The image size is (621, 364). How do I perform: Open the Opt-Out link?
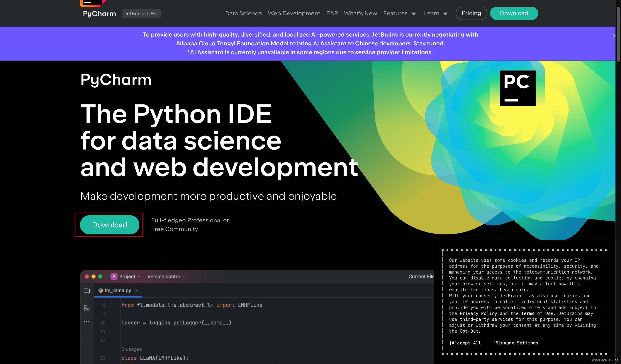coord(470,331)
